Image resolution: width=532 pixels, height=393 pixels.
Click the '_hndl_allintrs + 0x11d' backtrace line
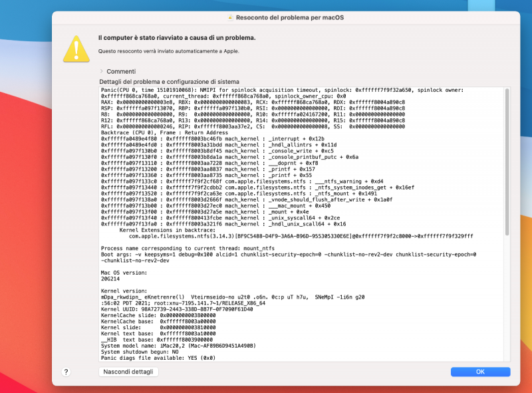pyautogui.click(x=219, y=145)
